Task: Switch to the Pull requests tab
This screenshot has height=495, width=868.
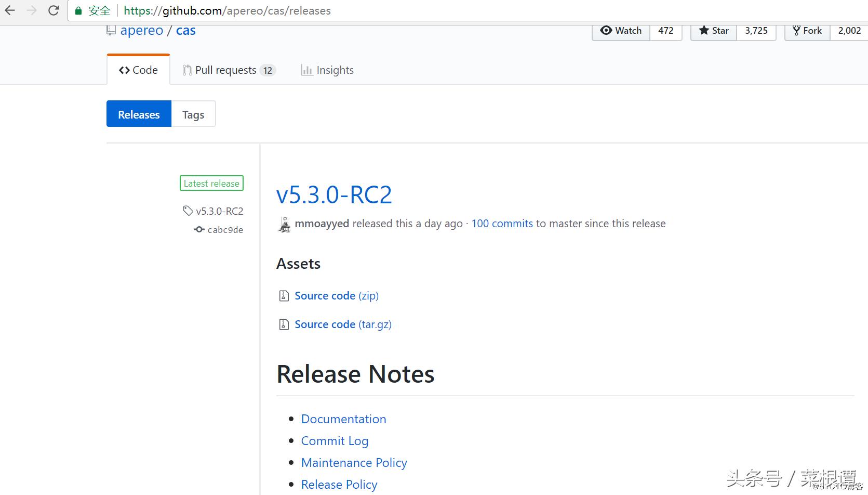Action: click(229, 70)
